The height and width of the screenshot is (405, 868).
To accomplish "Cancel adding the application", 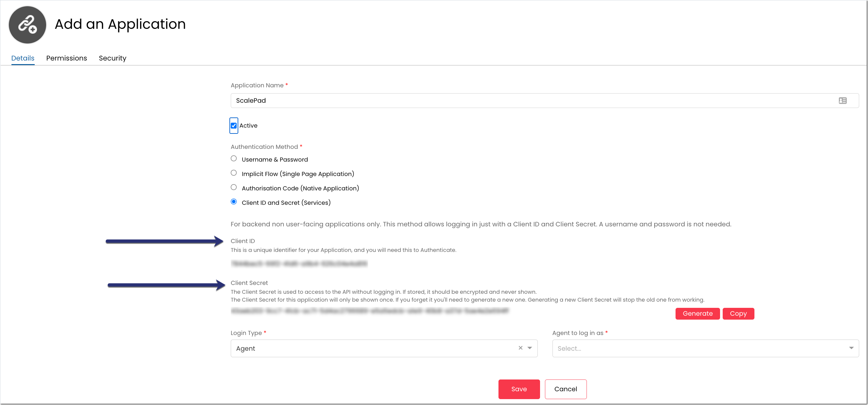I will (566, 389).
